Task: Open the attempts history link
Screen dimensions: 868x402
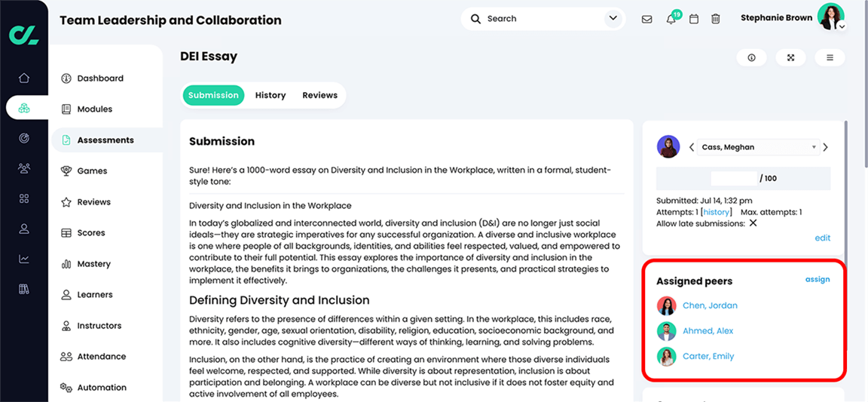Action: pyautogui.click(x=717, y=212)
